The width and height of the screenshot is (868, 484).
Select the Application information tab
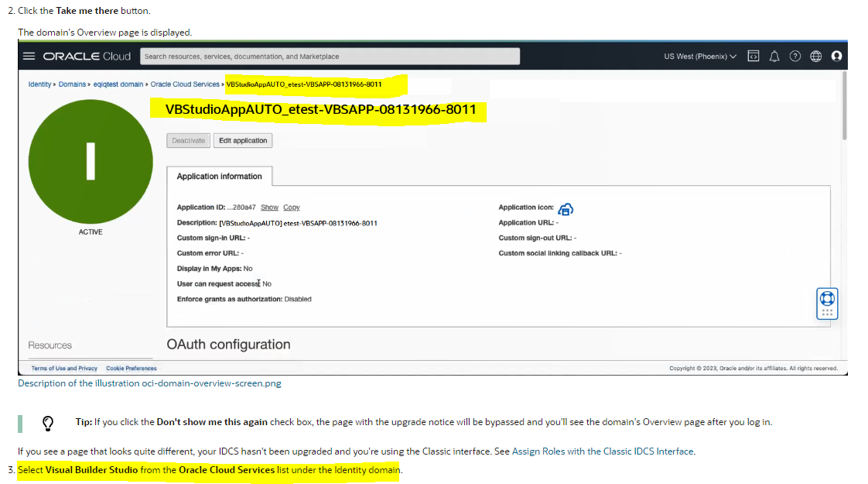coord(219,176)
